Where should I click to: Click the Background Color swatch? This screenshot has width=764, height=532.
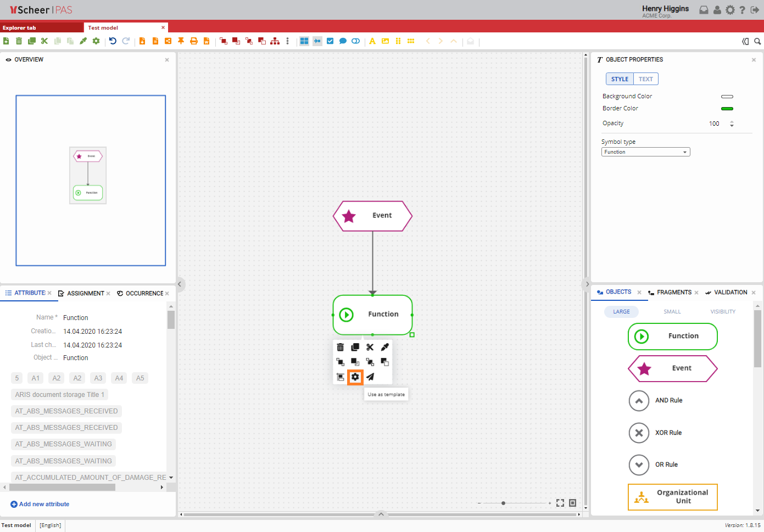pyautogui.click(x=727, y=97)
